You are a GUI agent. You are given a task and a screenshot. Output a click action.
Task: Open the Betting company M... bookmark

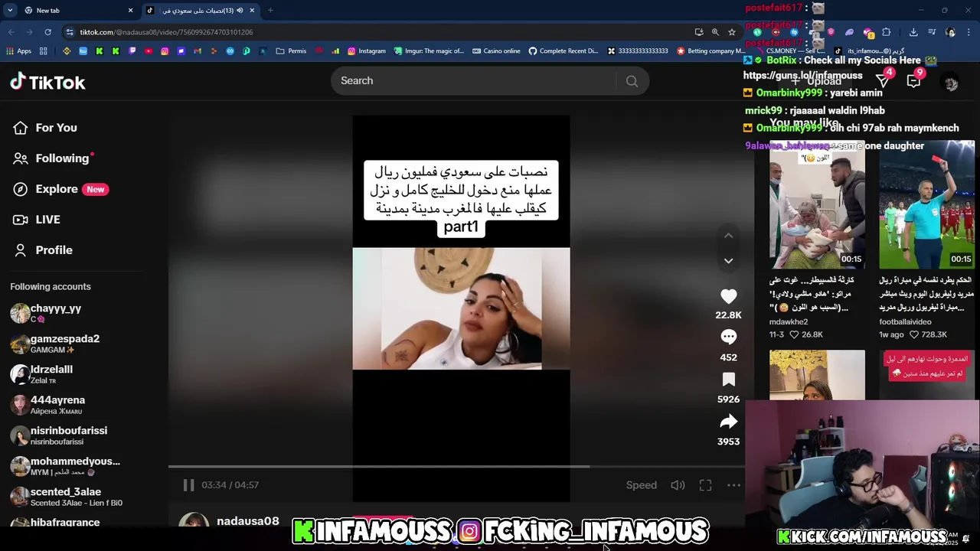710,51
